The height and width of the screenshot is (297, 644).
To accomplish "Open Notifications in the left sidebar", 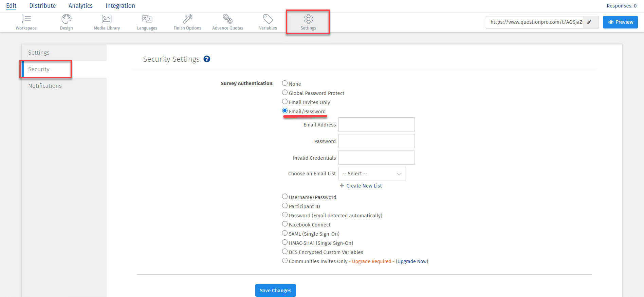I will (x=45, y=86).
